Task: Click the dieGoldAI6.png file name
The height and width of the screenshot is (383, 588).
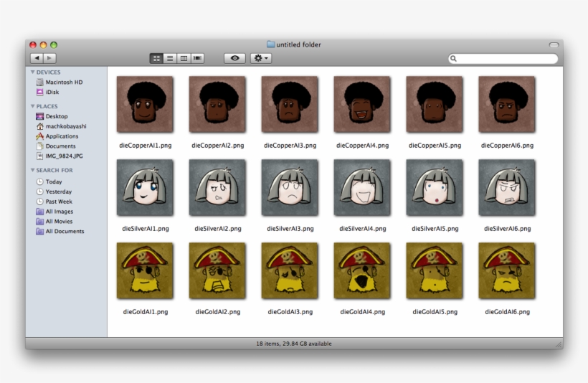Action: click(x=507, y=312)
